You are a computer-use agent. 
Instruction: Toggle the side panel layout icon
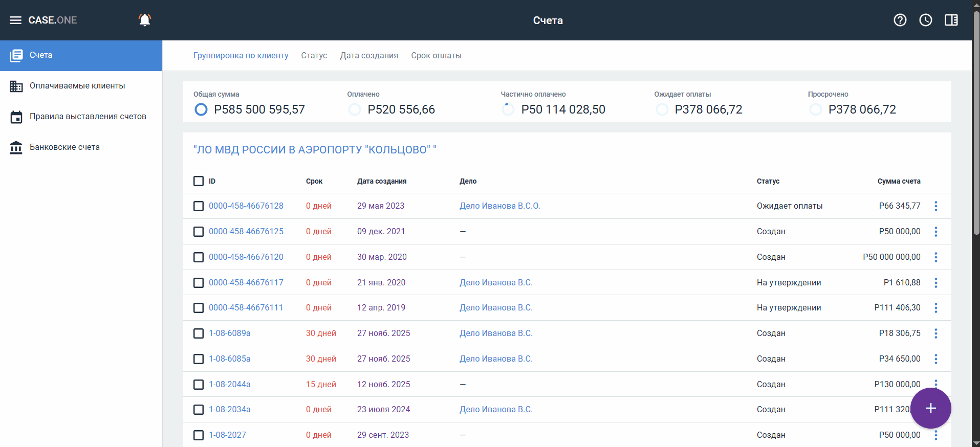[x=951, y=20]
